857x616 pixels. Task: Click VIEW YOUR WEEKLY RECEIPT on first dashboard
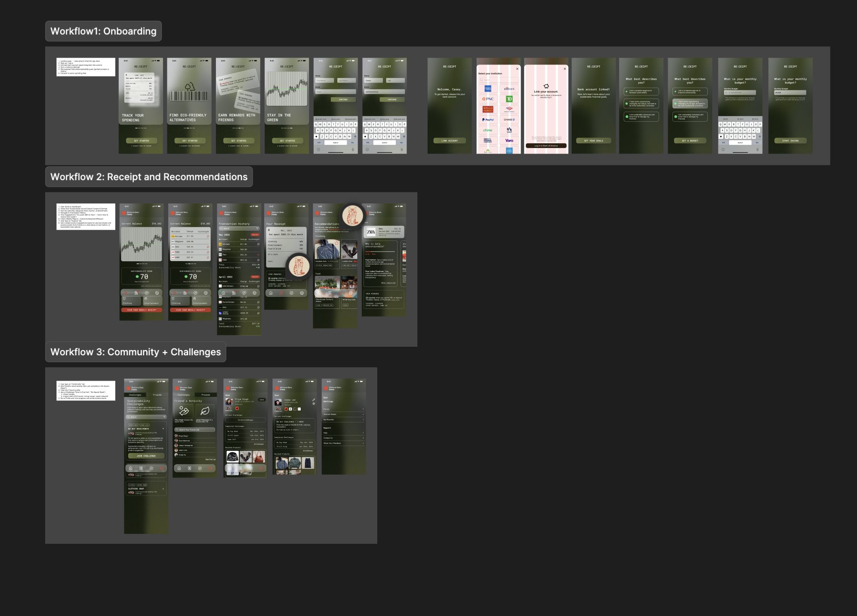(142, 310)
